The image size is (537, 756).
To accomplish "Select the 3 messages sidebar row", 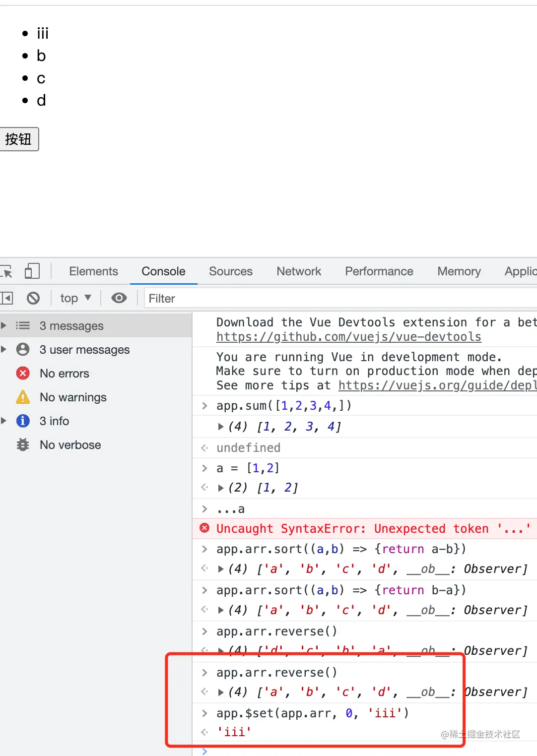I will [96, 325].
